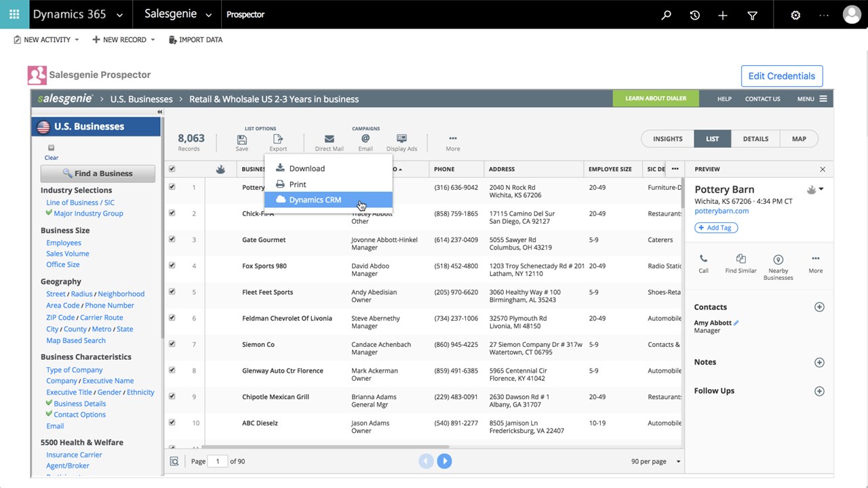Screen dimensions: 868x488
Task: Open the column options ellipsis in header
Action: [x=675, y=169]
